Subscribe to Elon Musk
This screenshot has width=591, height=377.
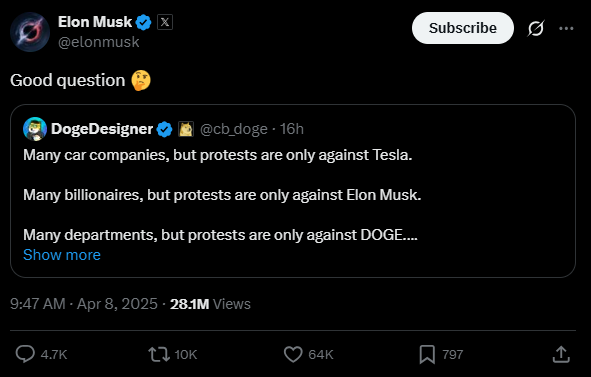(462, 28)
